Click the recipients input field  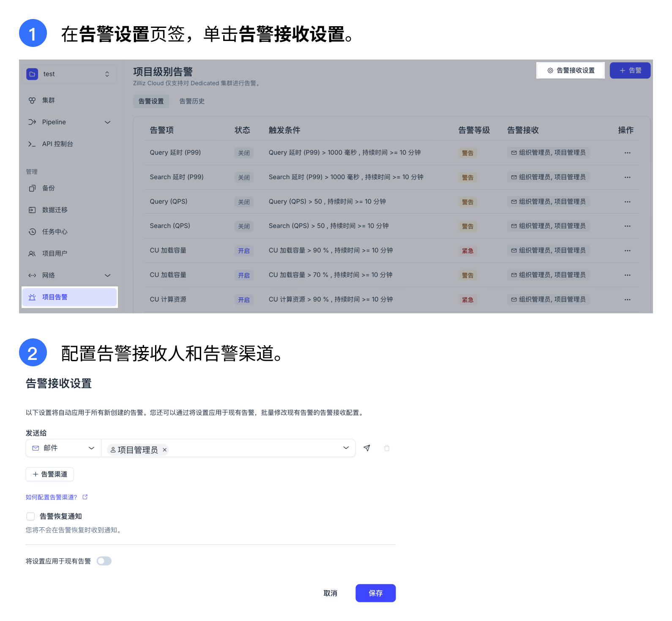[228, 448]
